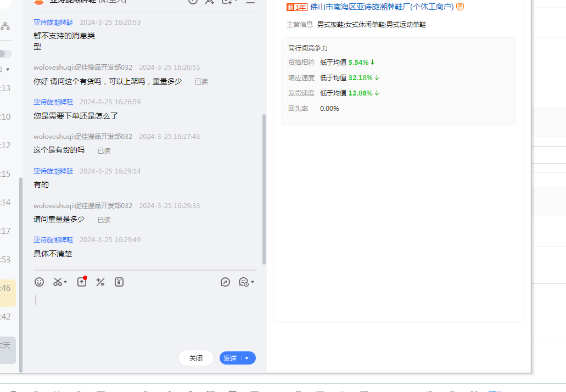Viewport: 566px width, 392px height.
Task: Click the scissors screenshot tool
Action: coord(58,282)
